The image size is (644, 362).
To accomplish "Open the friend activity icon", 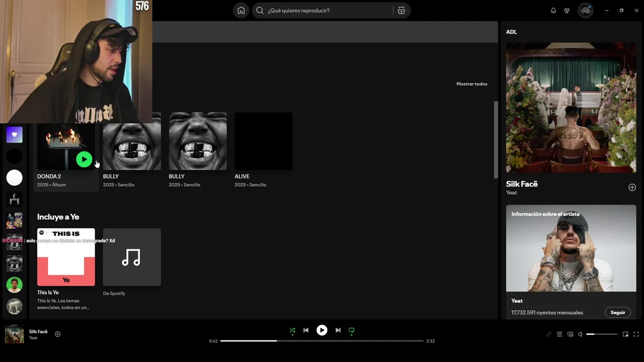I will click(567, 11).
